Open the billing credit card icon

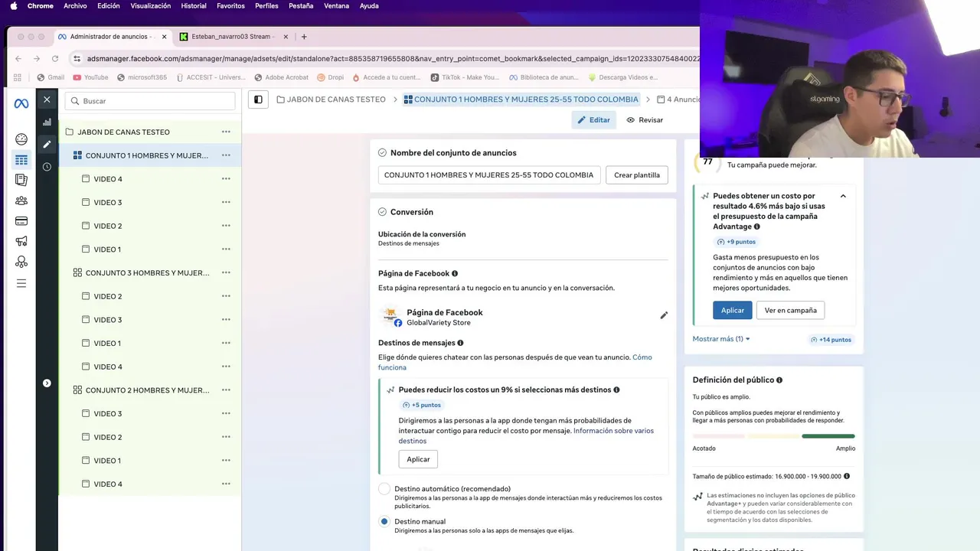pyautogui.click(x=21, y=221)
